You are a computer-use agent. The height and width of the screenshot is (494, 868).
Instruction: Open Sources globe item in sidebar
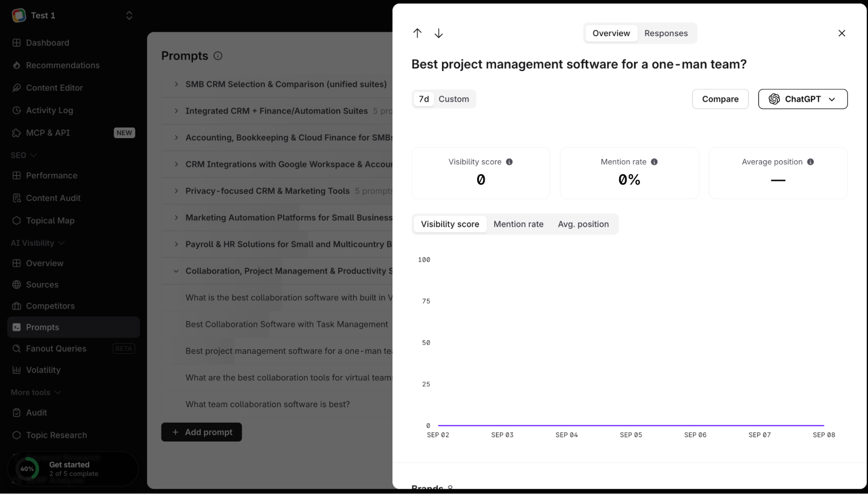(x=73, y=285)
